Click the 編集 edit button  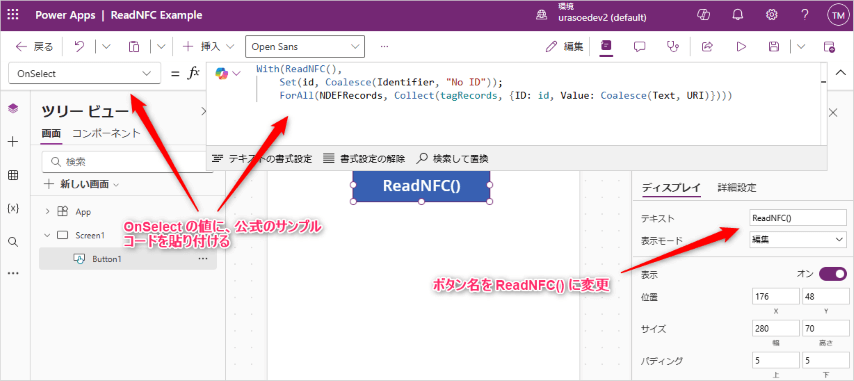point(565,47)
